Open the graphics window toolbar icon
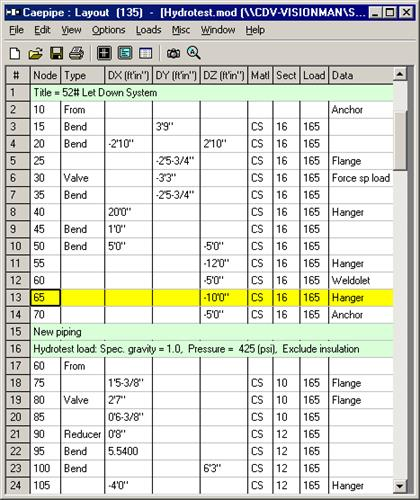Screen dimensions: 420x500 104,53
